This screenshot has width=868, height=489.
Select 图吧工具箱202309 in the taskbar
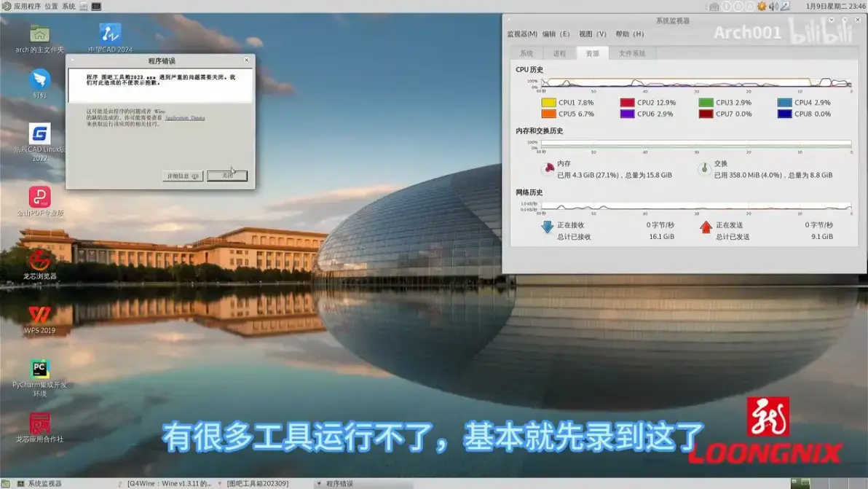(259, 482)
